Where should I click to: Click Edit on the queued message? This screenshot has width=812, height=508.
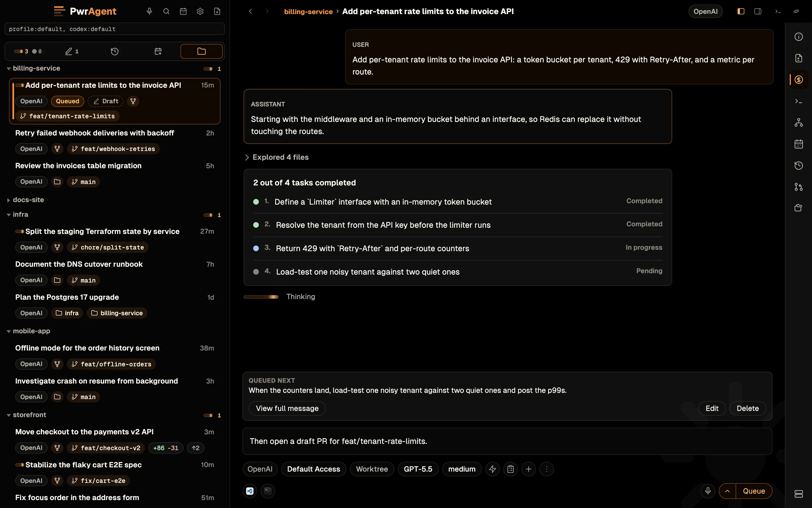[x=712, y=408]
